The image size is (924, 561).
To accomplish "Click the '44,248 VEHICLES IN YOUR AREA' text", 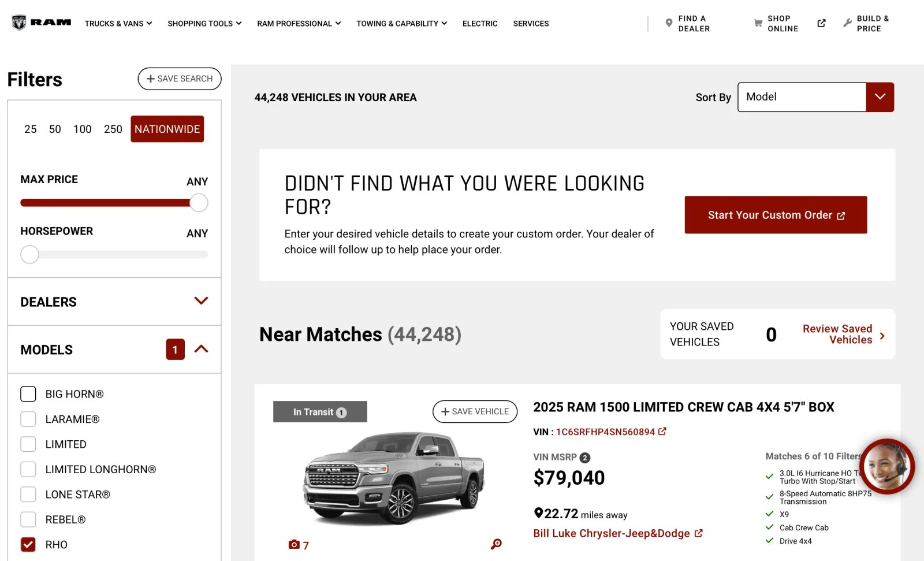I will coord(336,98).
